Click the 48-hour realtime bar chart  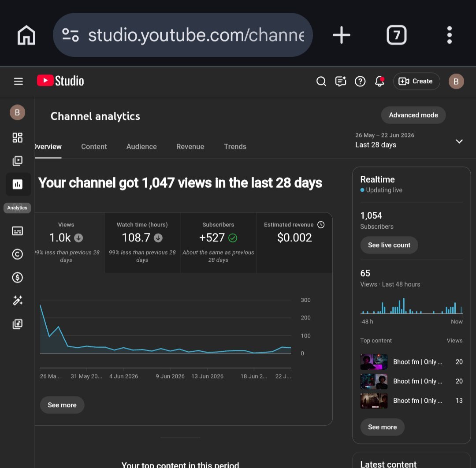pos(411,306)
